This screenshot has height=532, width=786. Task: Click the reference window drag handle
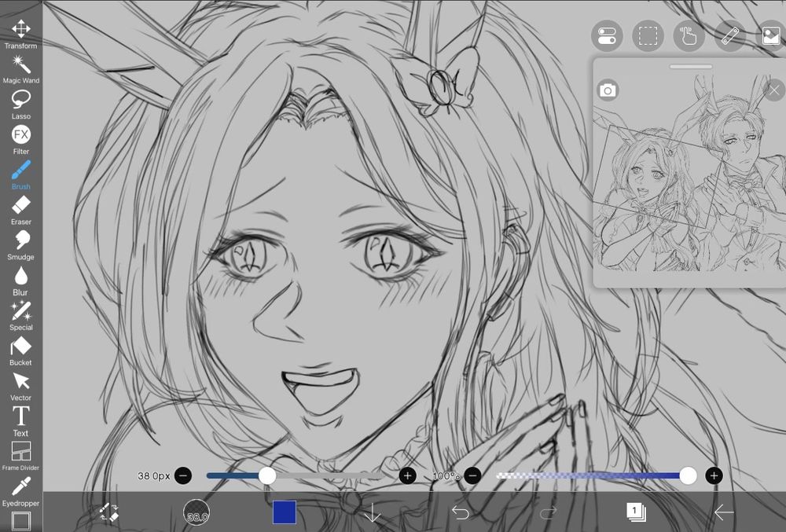tap(690, 66)
